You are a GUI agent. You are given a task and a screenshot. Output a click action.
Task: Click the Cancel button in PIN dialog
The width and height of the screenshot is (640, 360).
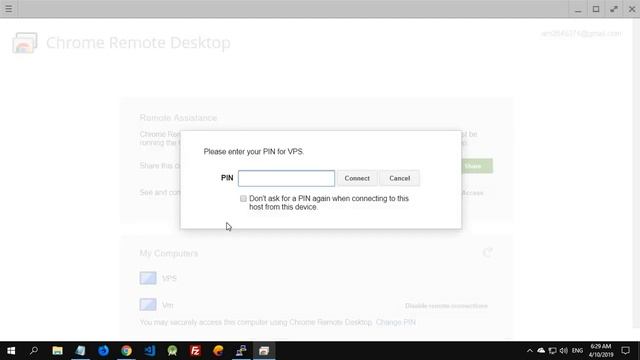pyautogui.click(x=399, y=178)
